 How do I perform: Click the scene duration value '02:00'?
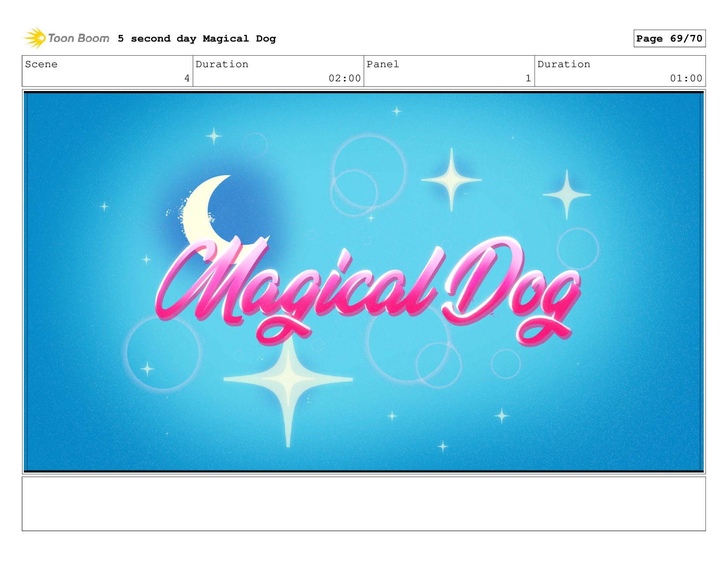pos(345,78)
